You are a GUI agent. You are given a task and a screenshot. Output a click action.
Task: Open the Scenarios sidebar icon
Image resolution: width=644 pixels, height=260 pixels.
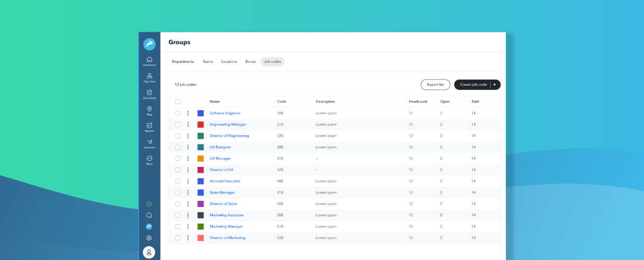tap(149, 143)
